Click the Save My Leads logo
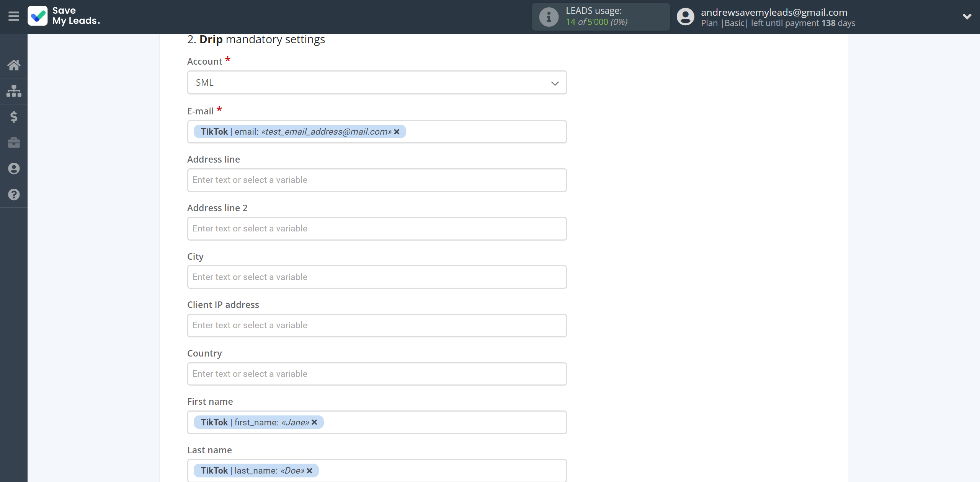The width and height of the screenshot is (980, 482). coord(64,16)
